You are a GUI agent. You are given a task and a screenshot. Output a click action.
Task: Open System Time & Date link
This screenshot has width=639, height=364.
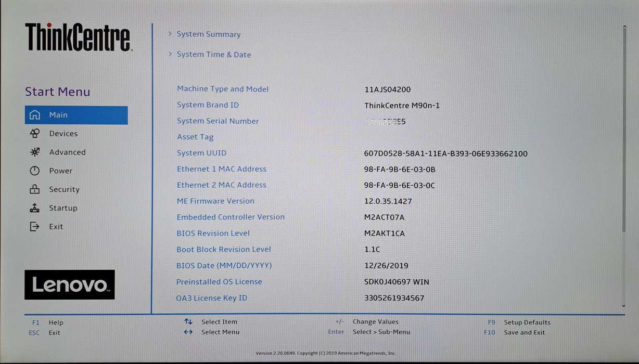[x=214, y=55]
